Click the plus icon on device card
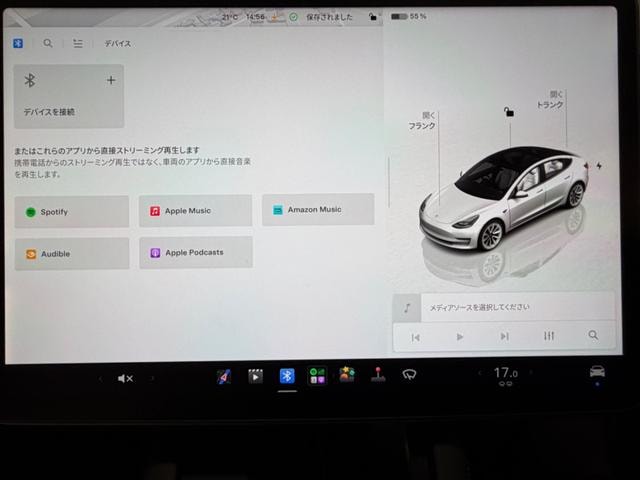The height and width of the screenshot is (480, 640). coord(111,80)
